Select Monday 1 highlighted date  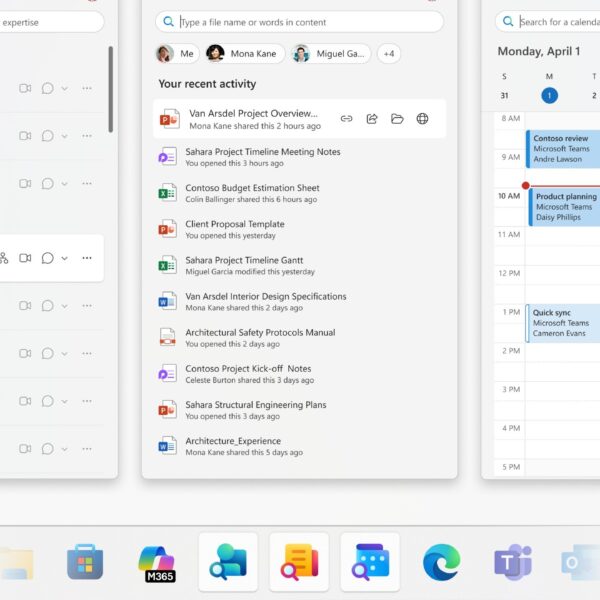(549, 96)
